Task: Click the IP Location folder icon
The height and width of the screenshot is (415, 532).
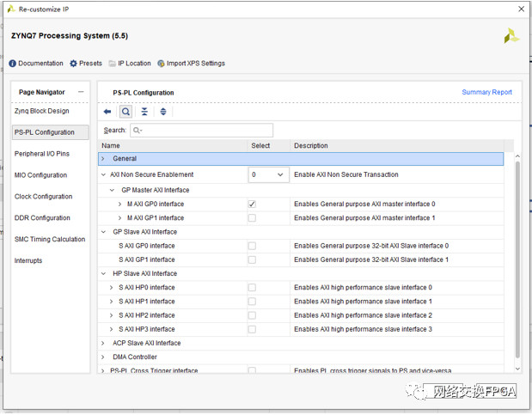Action: point(111,64)
